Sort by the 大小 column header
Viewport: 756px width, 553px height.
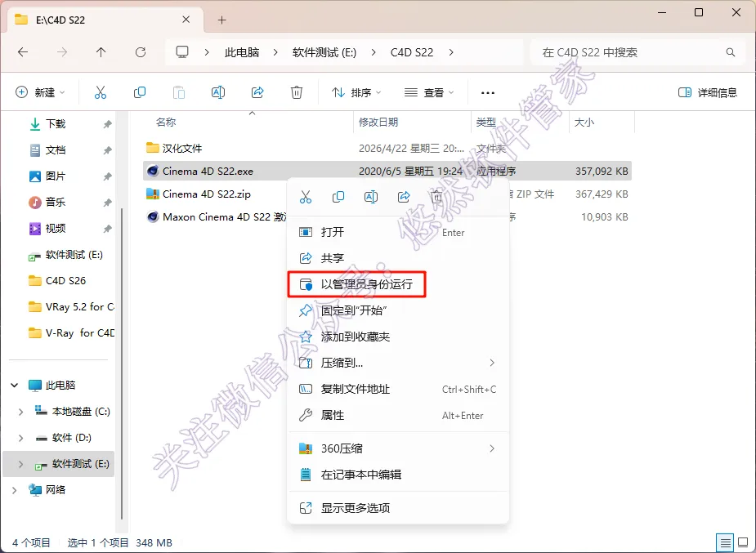coord(584,123)
